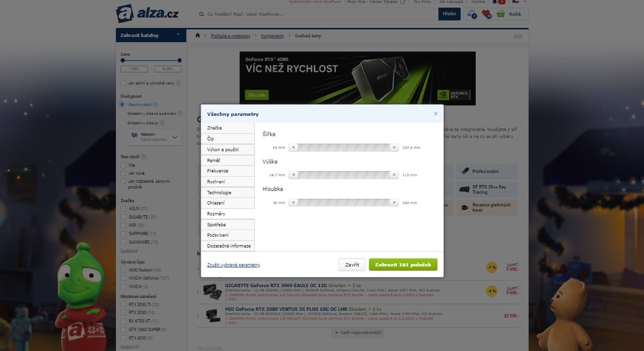Click the left arrow of the Výška slider

pos(294,175)
